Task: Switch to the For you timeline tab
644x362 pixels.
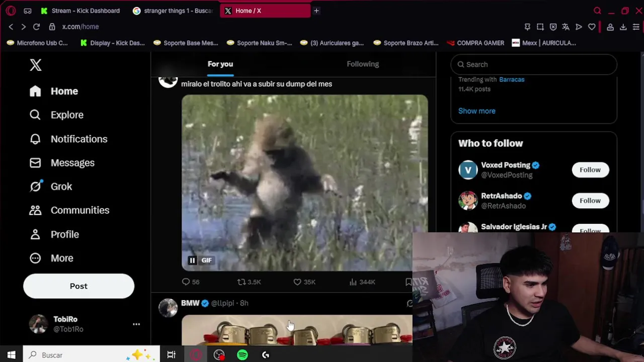Action: pyautogui.click(x=220, y=64)
